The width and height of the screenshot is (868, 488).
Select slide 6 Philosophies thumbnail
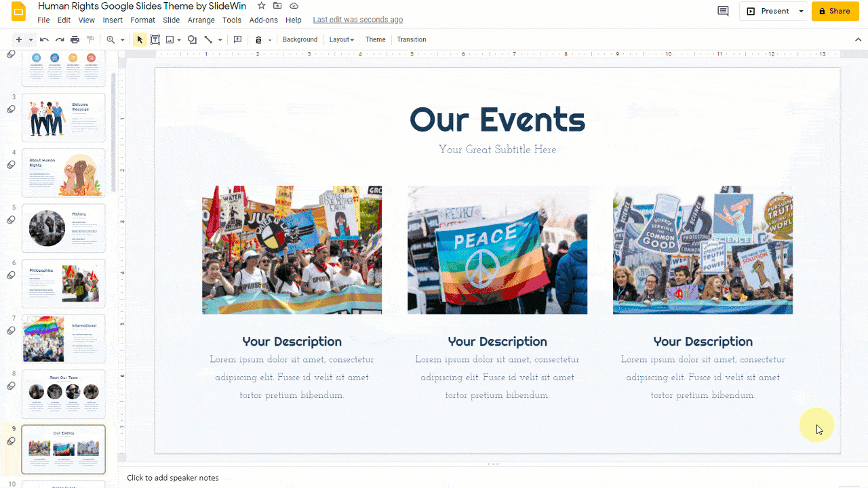(64, 283)
